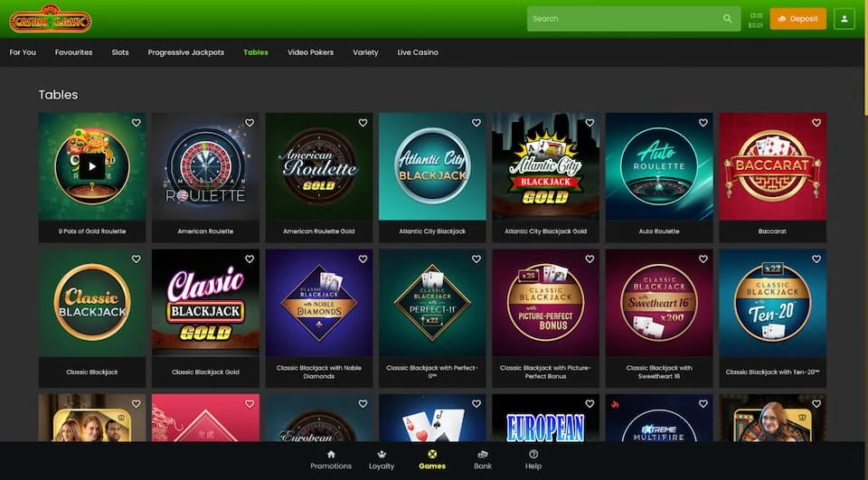The image size is (868, 480).
Task: Favourite 9 Pots of Gold Roulette
Action: click(x=137, y=123)
